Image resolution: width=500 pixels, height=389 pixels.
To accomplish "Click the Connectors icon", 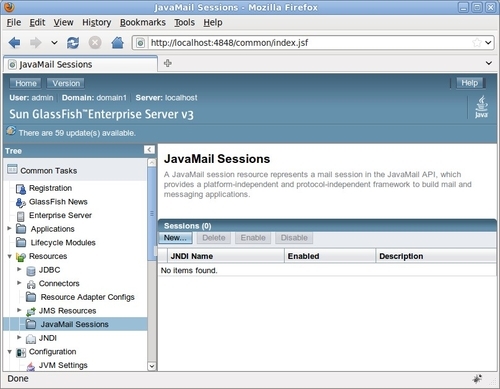I will (x=31, y=284).
